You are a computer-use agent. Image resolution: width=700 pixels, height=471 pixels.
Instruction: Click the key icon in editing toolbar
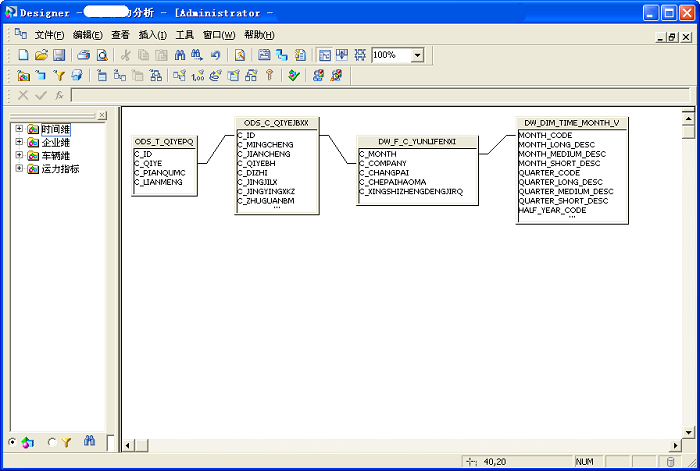[x=269, y=75]
